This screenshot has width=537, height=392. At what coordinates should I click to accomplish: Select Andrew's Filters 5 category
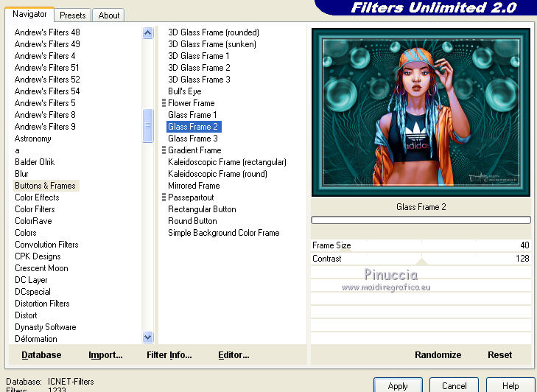pyautogui.click(x=45, y=103)
